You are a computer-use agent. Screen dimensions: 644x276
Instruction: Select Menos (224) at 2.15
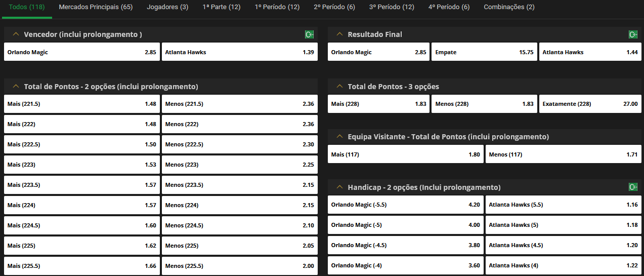click(240, 205)
